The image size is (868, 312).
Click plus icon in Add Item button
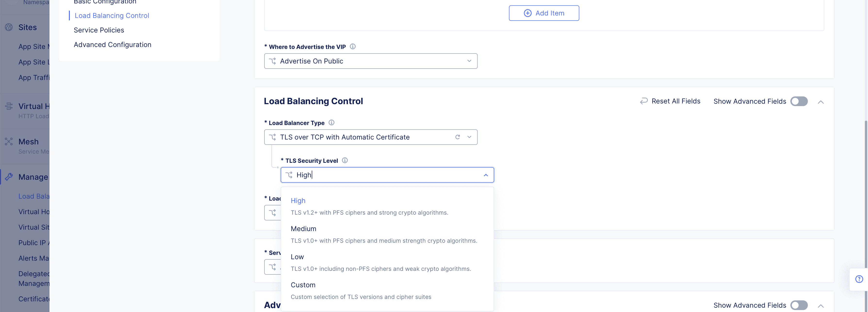(x=527, y=13)
